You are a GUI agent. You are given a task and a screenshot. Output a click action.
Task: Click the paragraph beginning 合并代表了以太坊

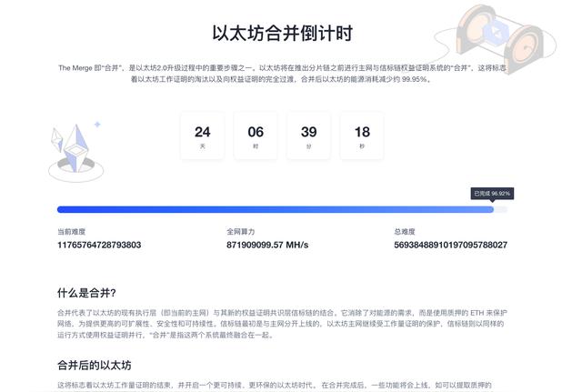point(282,324)
